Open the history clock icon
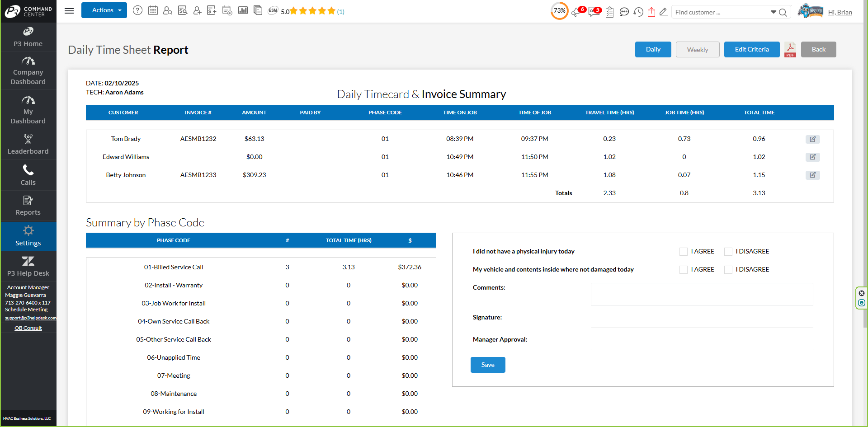This screenshot has height=427, width=868. (x=638, y=12)
